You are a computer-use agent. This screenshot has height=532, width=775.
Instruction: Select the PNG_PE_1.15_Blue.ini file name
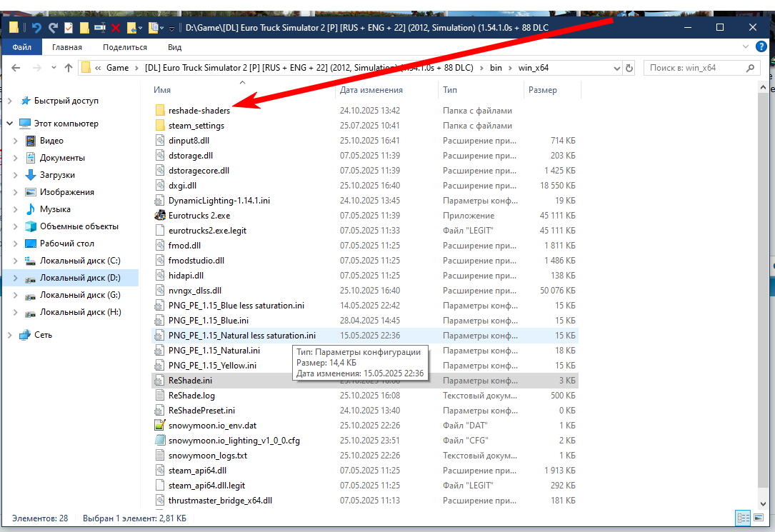tap(209, 321)
